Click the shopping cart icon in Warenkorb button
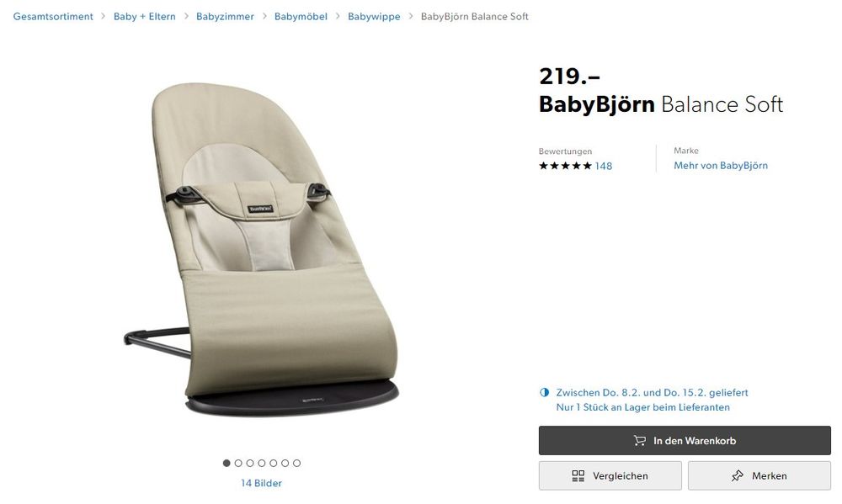 (x=639, y=441)
